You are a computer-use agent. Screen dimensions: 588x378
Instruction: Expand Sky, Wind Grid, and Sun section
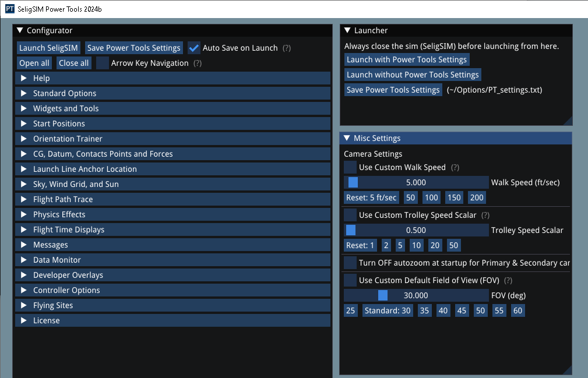click(x=173, y=184)
